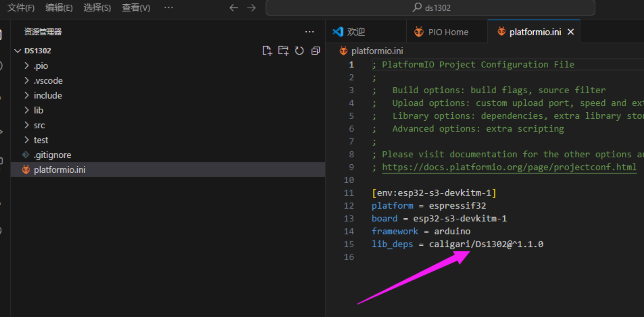Image resolution: width=644 pixels, height=317 pixels.
Task: Click the ds1302 command center search box
Action: coord(430,8)
